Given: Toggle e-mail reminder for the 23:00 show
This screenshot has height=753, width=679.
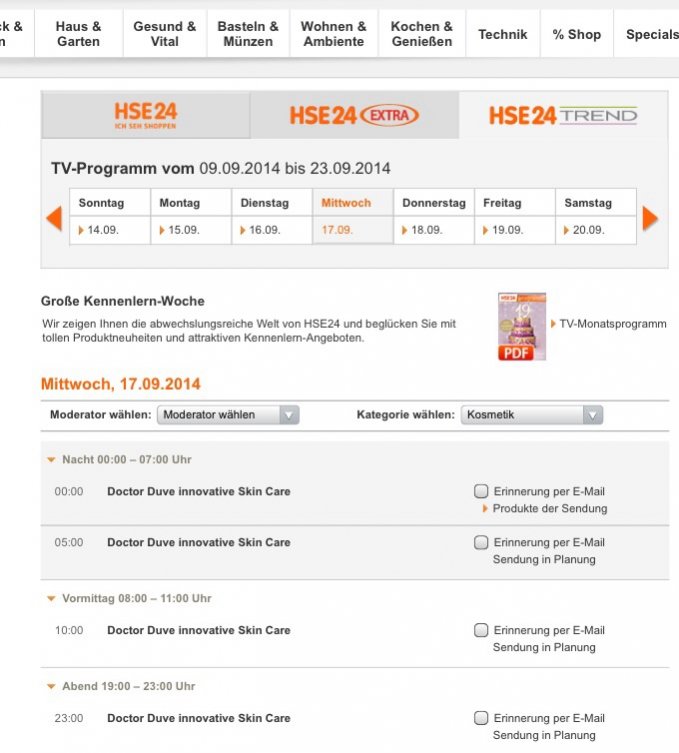Looking at the screenshot, I should (482, 718).
